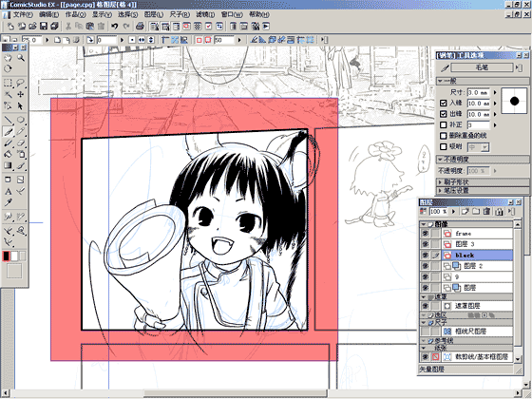The width and height of the screenshot is (532, 399).
Task: Toggle the 出峰 checkbox
Action: pyautogui.click(x=443, y=114)
